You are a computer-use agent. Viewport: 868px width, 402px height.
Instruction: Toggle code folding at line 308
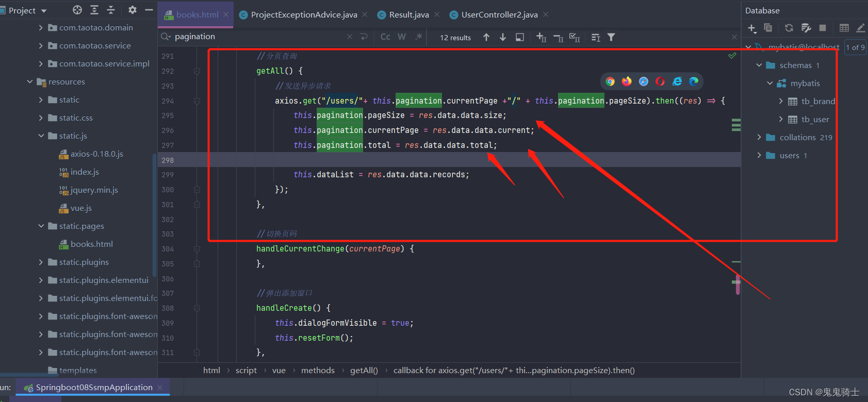[196, 308]
